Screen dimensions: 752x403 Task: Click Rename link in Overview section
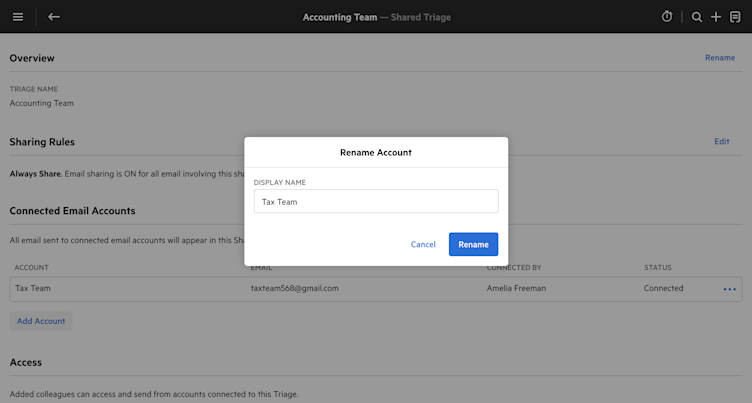[719, 58]
